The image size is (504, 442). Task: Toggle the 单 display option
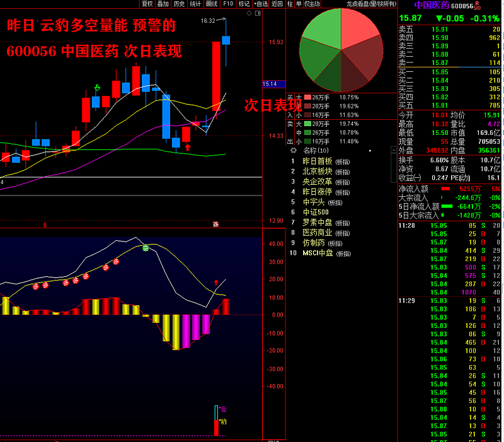pos(299,4)
